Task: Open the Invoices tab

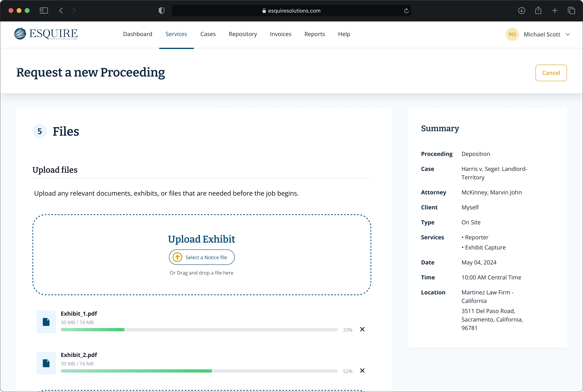Action: [x=280, y=34]
